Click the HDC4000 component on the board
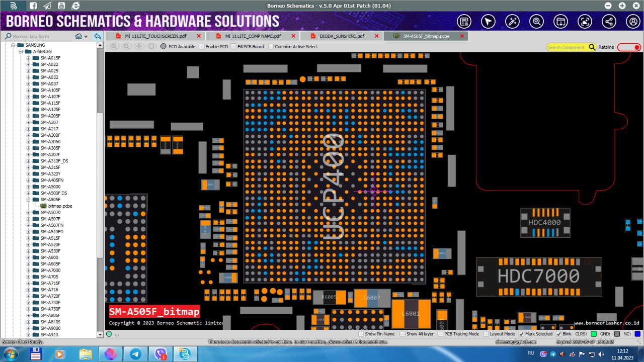This screenshot has height=362, width=644. coord(545,223)
